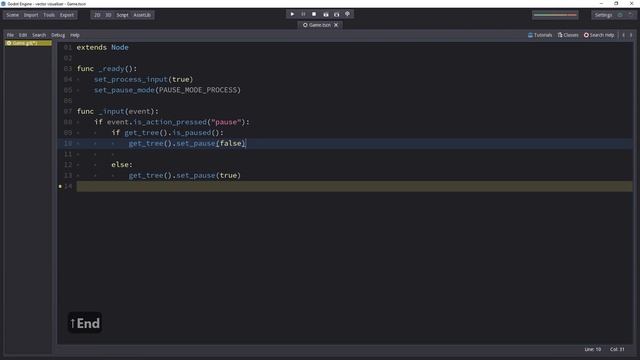Open the Scene menu
The width and height of the screenshot is (640, 360).
click(x=12, y=15)
